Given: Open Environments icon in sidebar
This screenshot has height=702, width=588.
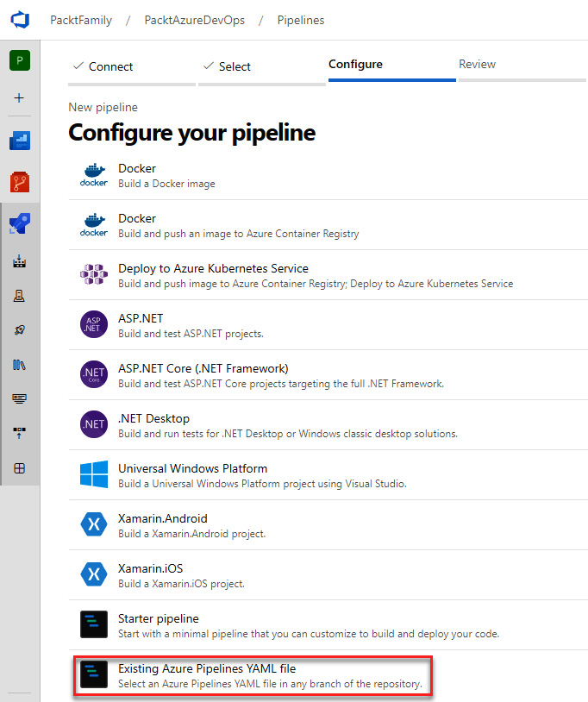Looking at the screenshot, I should [x=19, y=296].
